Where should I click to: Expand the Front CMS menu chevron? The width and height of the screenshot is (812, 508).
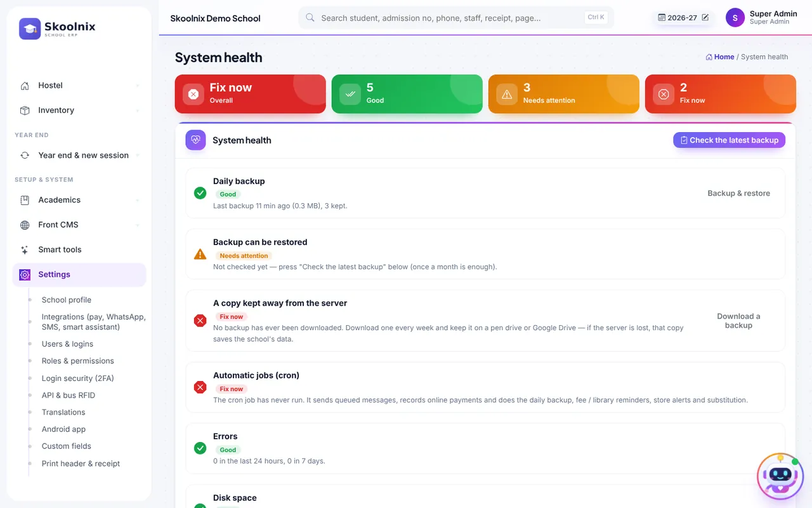tap(138, 225)
